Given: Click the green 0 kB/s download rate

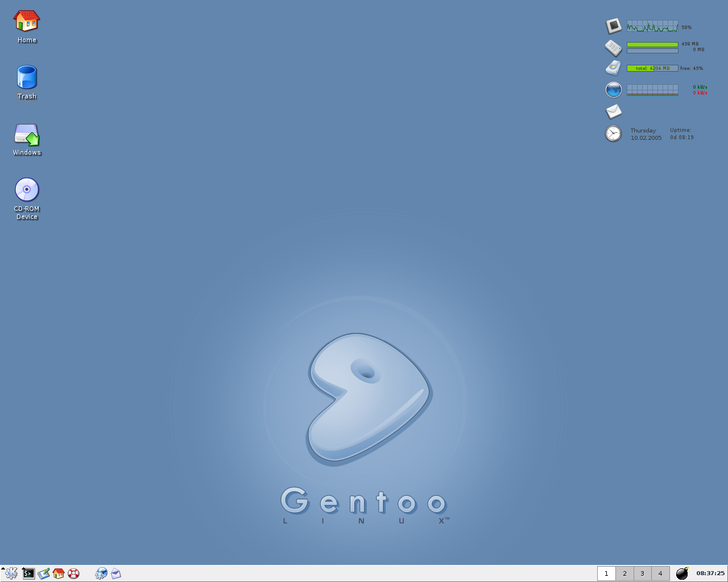Looking at the screenshot, I should pyautogui.click(x=700, y=87).
